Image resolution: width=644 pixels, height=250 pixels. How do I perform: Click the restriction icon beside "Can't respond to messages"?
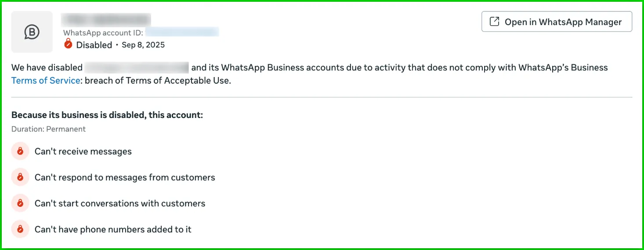(20, 177)
